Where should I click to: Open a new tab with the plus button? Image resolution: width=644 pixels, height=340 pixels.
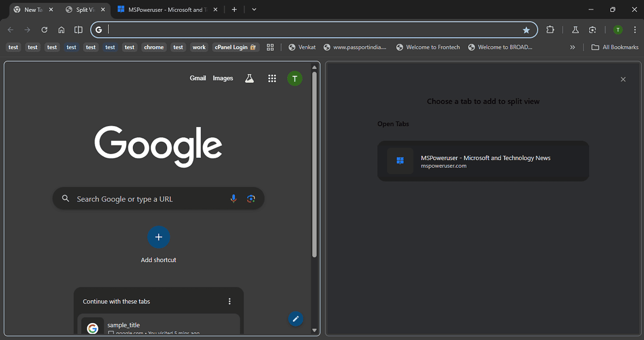[x=234, y=10]
